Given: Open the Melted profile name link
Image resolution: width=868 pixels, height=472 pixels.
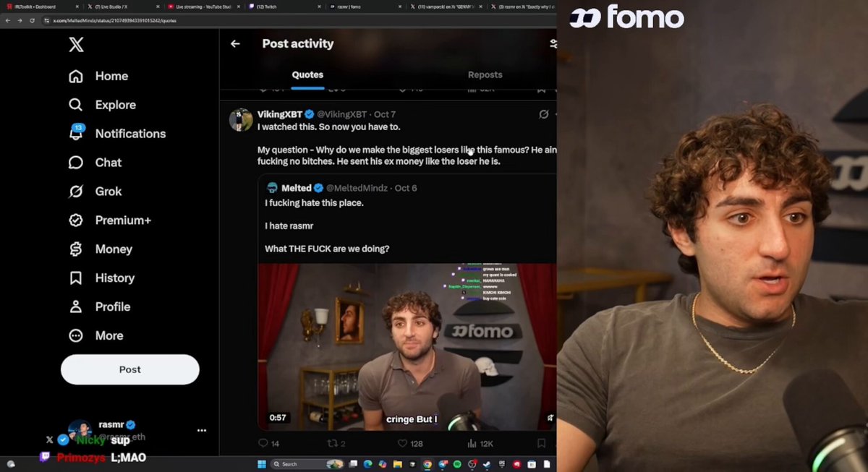Looking at the screenshot, I should 297,188.
